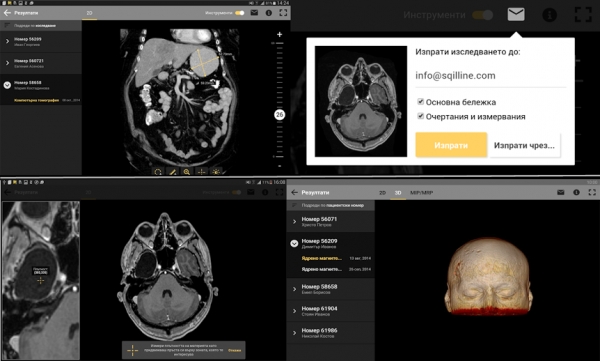Viewport: 600px width, 361px height.
Task: Toggle Инструменти switch in CT abdomen panel
Action: [x=240, y=13]
